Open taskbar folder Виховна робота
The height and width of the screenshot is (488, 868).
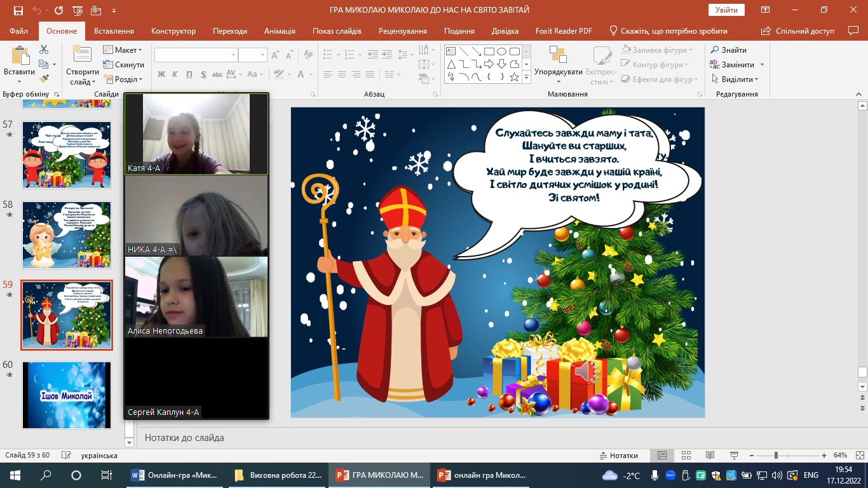(x=279, y=475)
